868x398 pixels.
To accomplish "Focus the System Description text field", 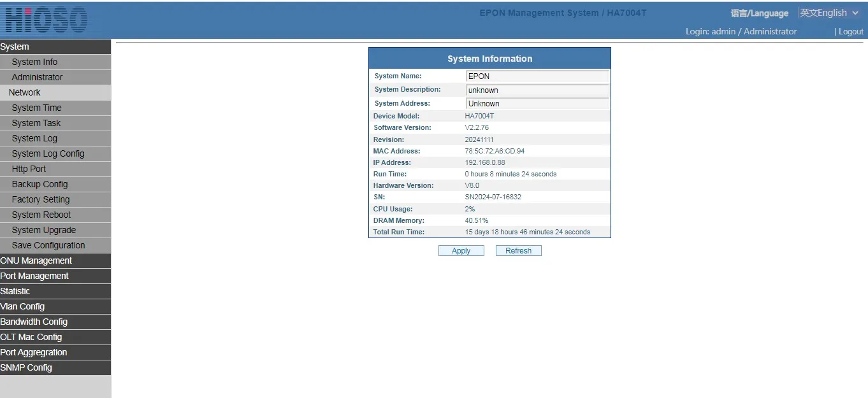I will (537, 90).
